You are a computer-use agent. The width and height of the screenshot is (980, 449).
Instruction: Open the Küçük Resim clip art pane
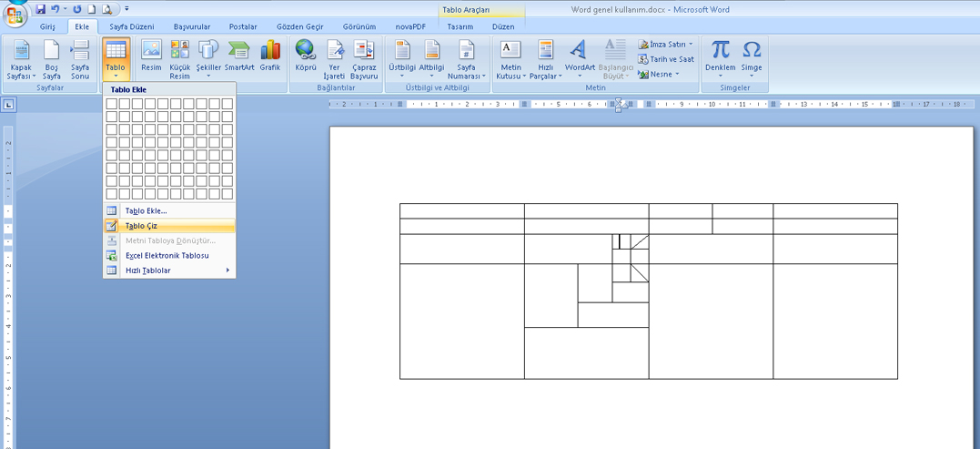pyautogui.click(x=180, y=60)
